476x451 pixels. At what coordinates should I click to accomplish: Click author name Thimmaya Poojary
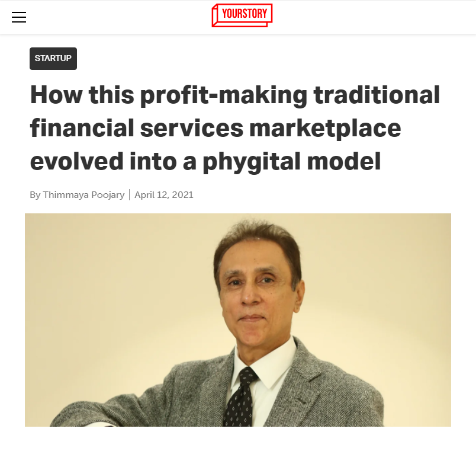pos(83,194)
